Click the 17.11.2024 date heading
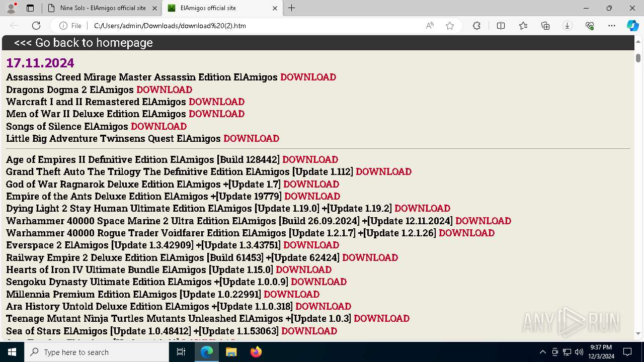Viewport: 644px width, 362px height. tap(40, 63)
